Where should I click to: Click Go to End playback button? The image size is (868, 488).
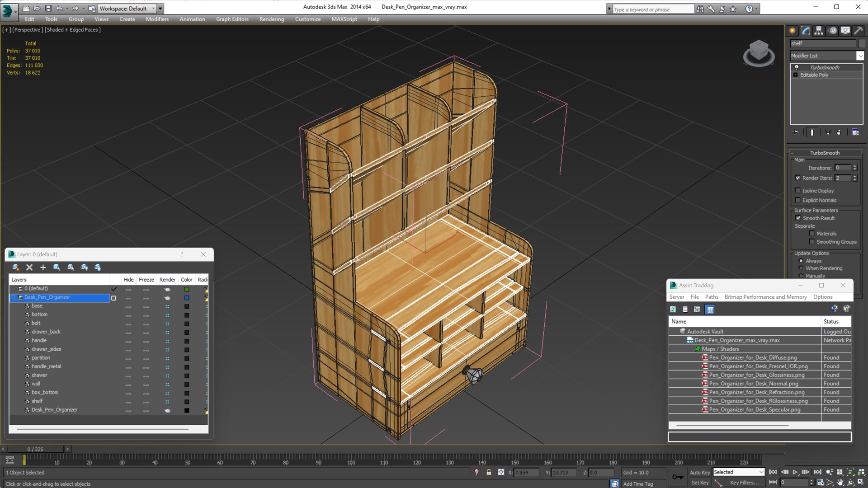pyautogui.click(x=817, y=472)
